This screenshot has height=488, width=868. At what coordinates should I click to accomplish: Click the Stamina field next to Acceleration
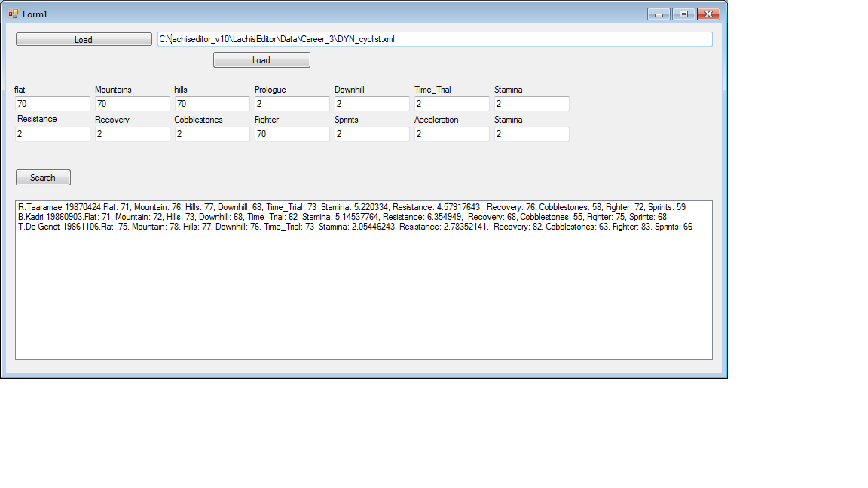531,134
